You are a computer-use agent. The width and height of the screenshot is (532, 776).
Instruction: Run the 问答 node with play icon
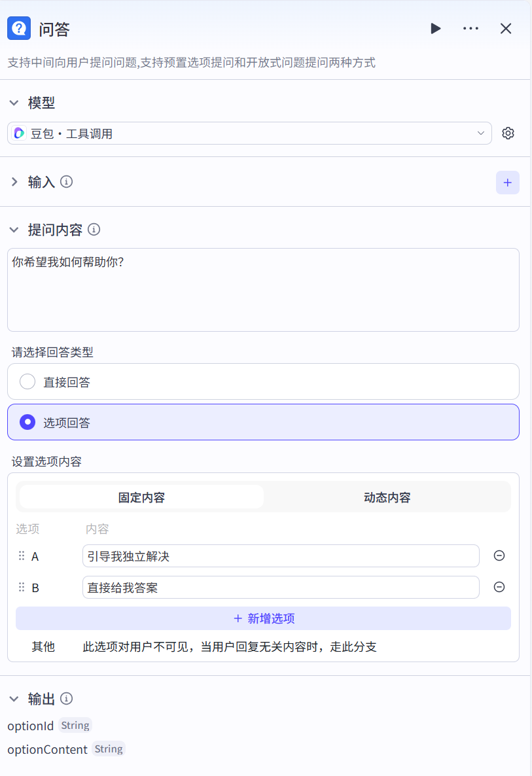pos(436,29)
